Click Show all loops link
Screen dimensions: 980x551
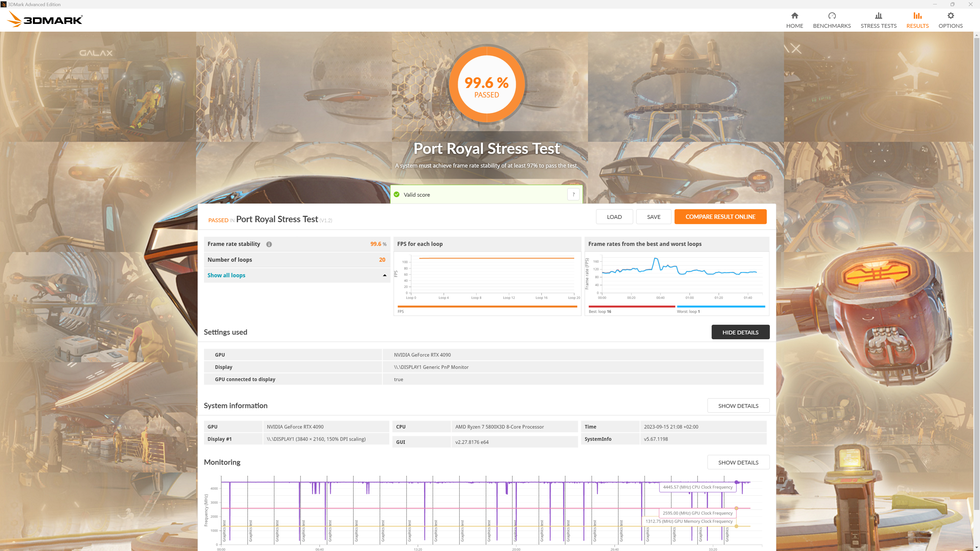coord(226,275)
